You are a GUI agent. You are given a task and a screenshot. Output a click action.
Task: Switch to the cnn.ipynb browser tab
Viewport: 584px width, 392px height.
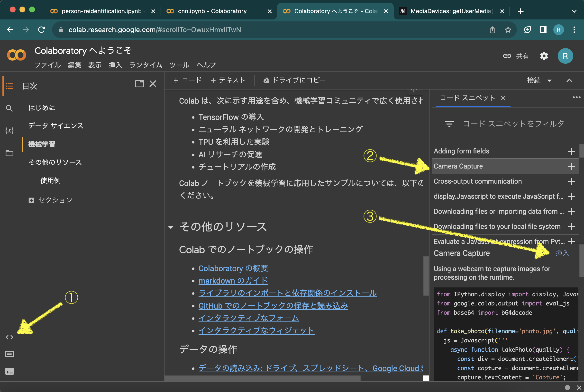[211, 11]
